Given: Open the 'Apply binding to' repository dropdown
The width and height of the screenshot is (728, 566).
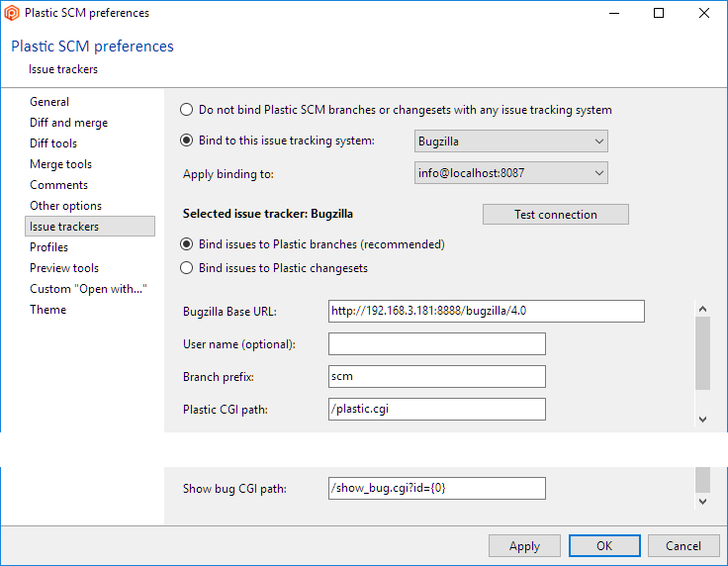Looking at the screenshot, I should 510,173.
